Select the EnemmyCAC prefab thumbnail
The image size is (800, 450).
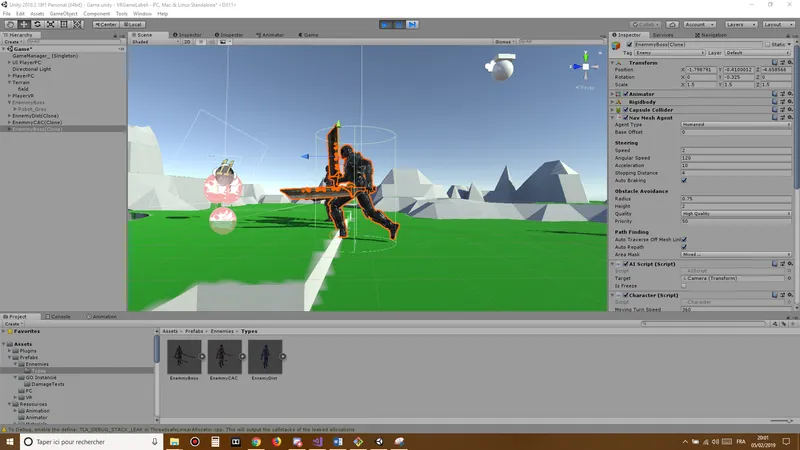click(x=224, y=357)
